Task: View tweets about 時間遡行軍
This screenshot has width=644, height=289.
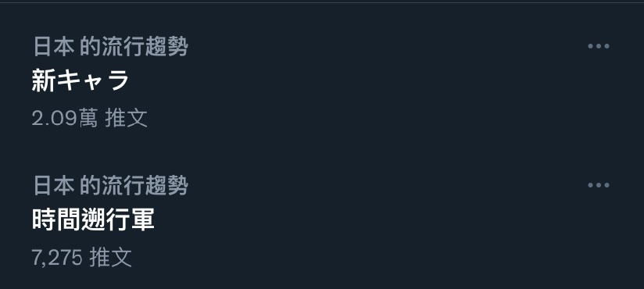Action: point(93,219)
